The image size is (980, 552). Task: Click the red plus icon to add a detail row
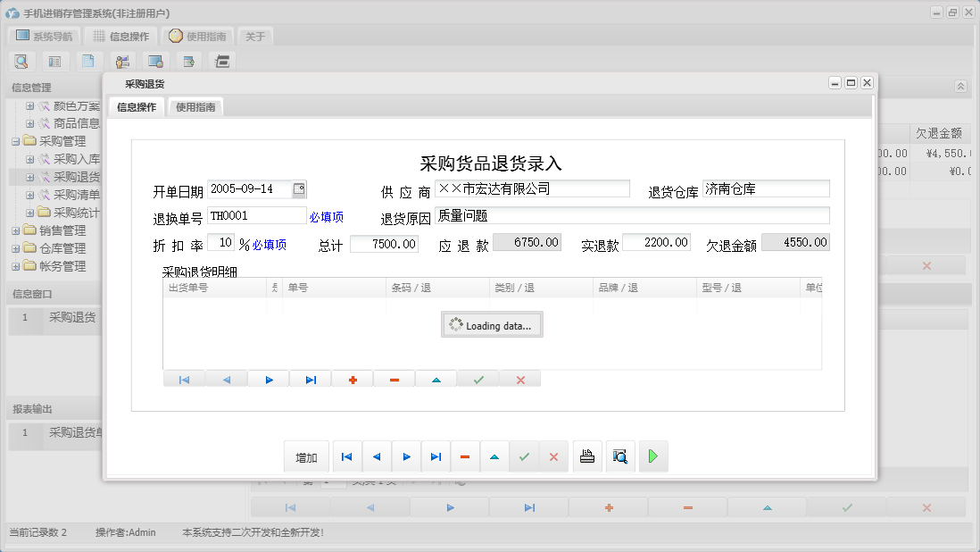coord(352,378)
